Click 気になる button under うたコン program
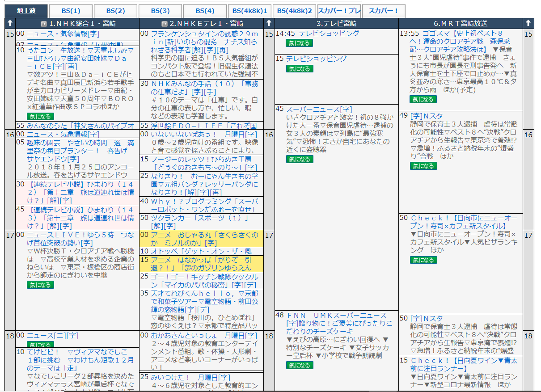Viewport: 541px width, 392px height. click(40, 117)
